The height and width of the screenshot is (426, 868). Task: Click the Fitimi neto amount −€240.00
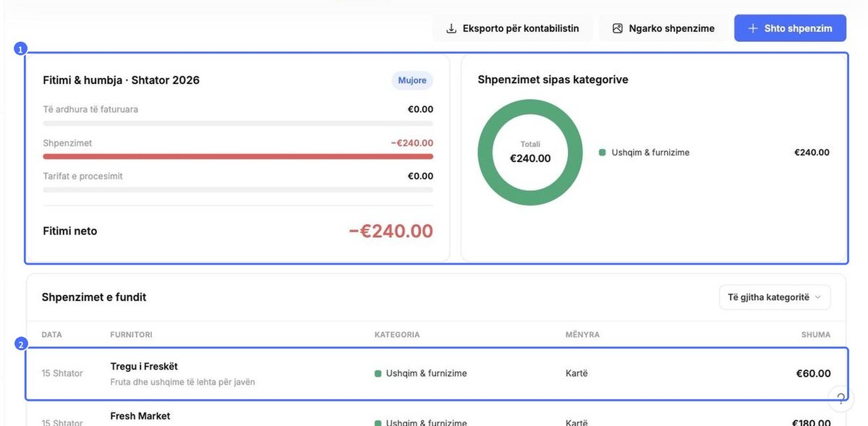click(x=391, y=231)
